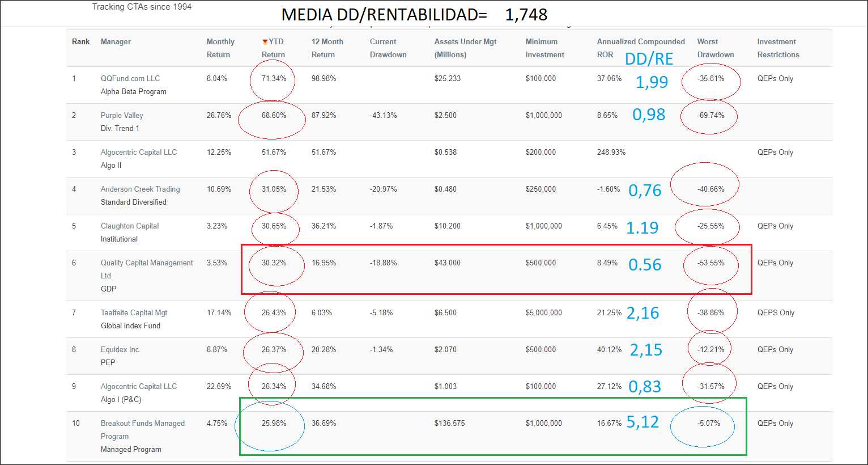Click the Rank column header
Image resolution: width=868 pixels, height=465 pixels.
click(80, 42)
